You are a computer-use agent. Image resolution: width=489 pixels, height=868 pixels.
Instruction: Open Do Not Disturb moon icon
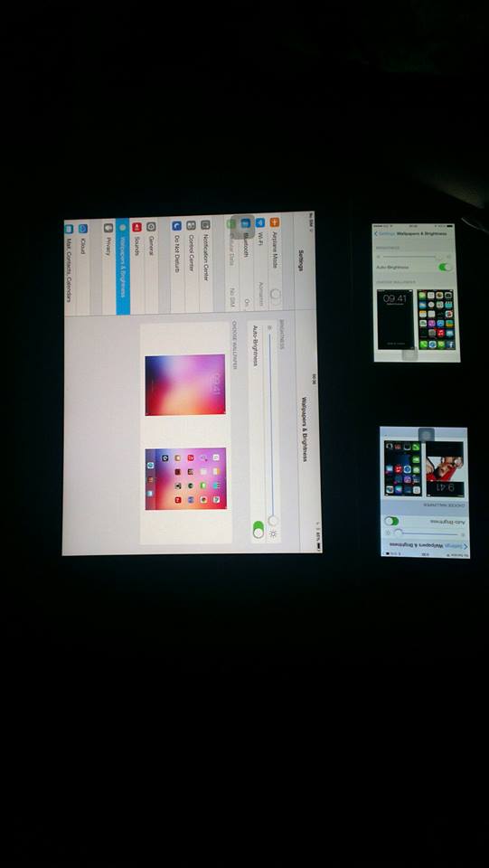[x=176, y=226]
